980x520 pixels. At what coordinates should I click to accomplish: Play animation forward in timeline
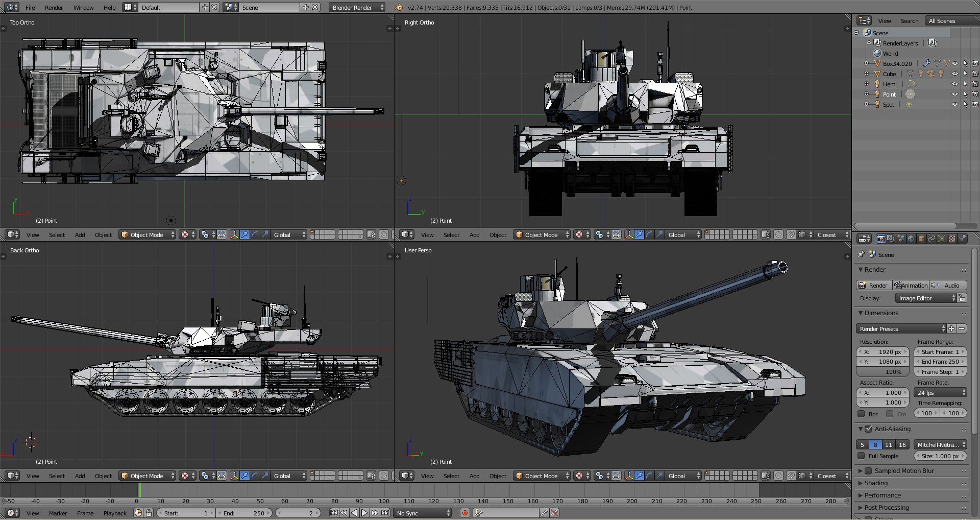click(x=364, y=513)
